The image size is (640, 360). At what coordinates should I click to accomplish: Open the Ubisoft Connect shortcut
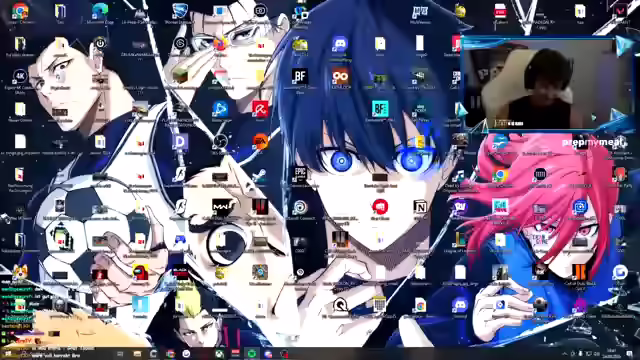pyautogui.click(x=300, y=207)
